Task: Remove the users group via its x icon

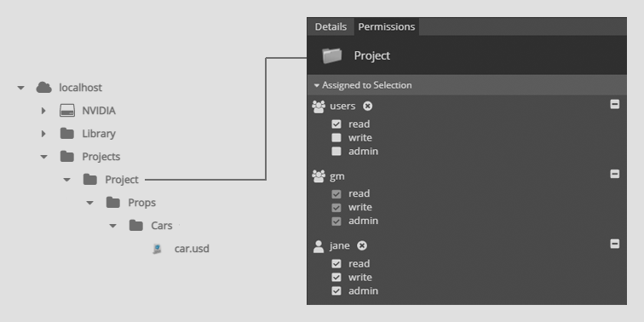Action: [368, 106]
